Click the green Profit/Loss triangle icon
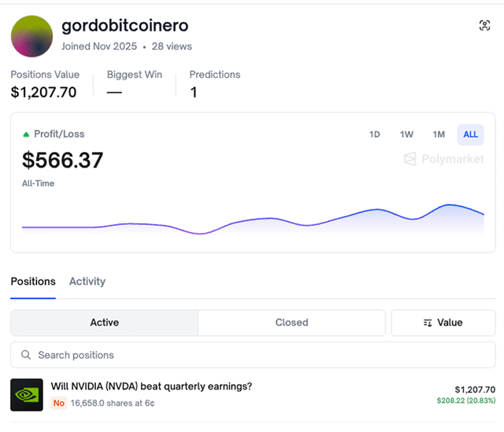The image size is (504, 432). [x=26, y=135]
